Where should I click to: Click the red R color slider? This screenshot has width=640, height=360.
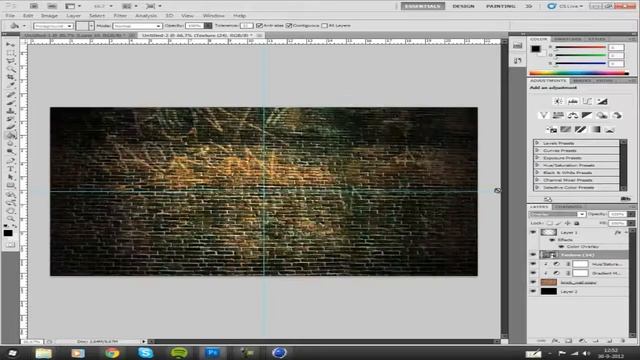580,47
